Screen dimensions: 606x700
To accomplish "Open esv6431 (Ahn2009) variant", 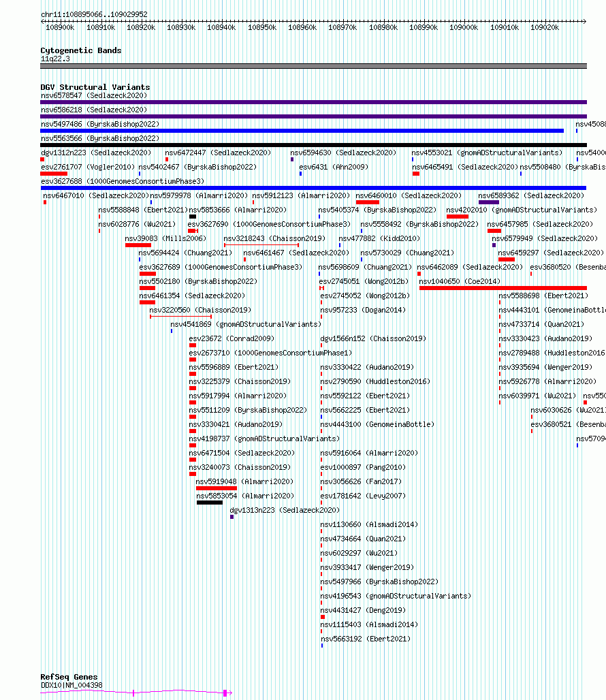I will (x=334, y=167).
